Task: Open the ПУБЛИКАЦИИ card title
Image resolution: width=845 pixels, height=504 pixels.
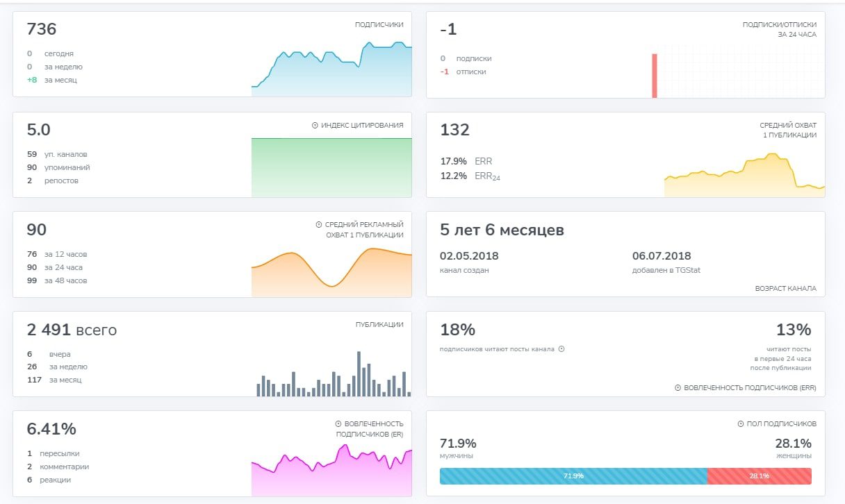Action: point(379,324)
